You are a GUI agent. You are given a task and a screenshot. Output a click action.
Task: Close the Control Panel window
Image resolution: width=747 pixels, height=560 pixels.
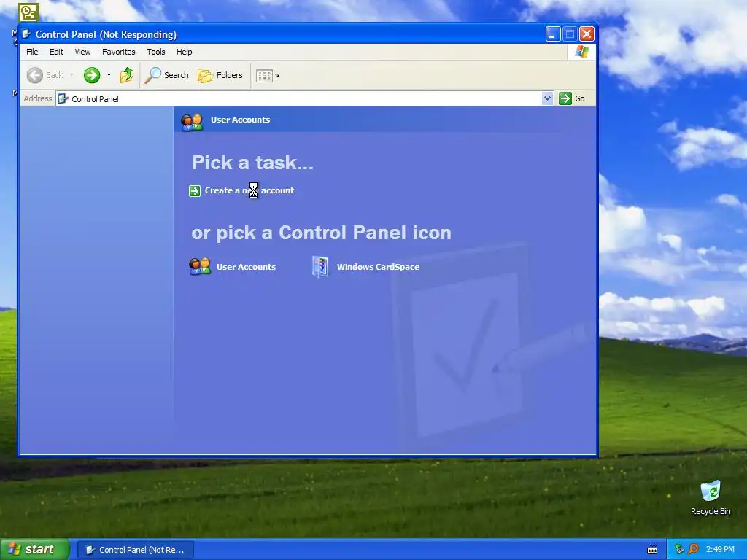point(587,34)
